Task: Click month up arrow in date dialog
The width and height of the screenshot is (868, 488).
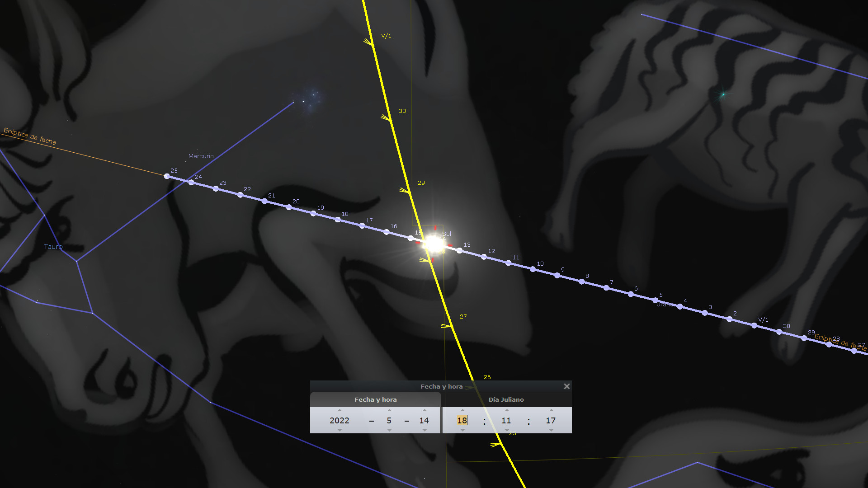Action: point(389,410)
